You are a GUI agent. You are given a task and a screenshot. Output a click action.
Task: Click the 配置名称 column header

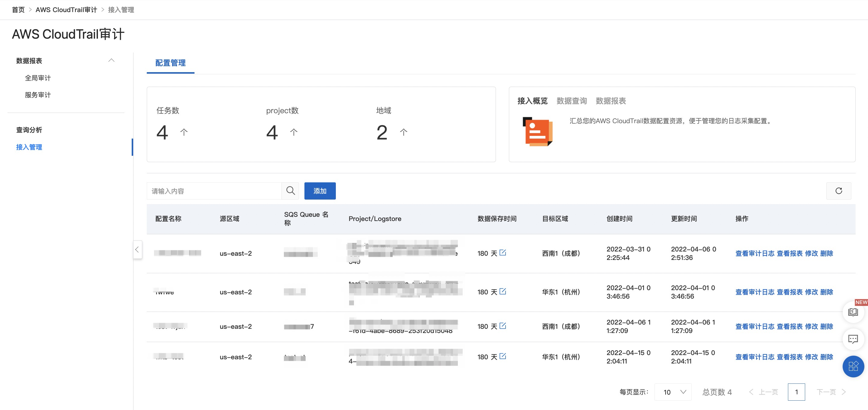169,219
